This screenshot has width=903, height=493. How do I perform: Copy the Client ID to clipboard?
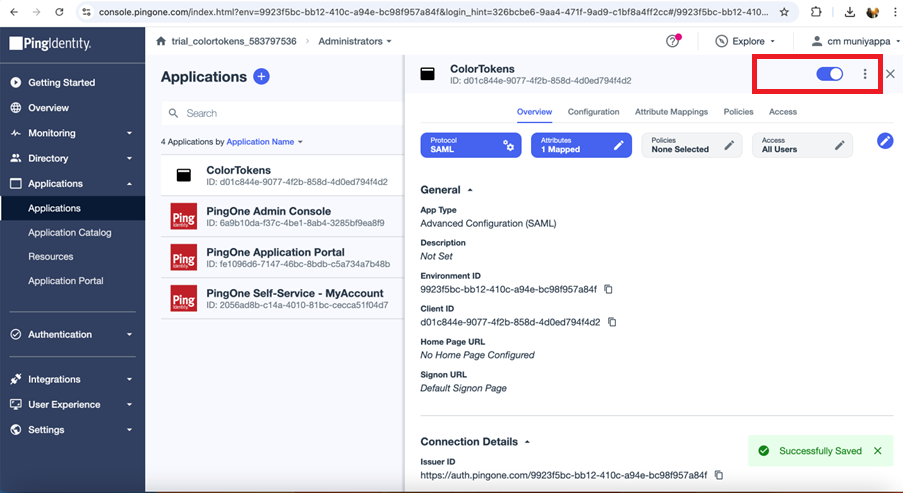click(x=612, y=322)
